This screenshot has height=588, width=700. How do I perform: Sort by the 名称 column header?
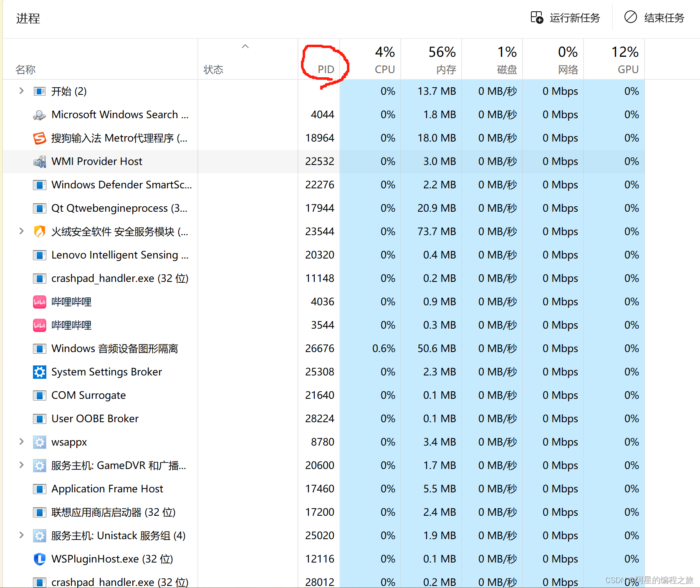point(100,59)
